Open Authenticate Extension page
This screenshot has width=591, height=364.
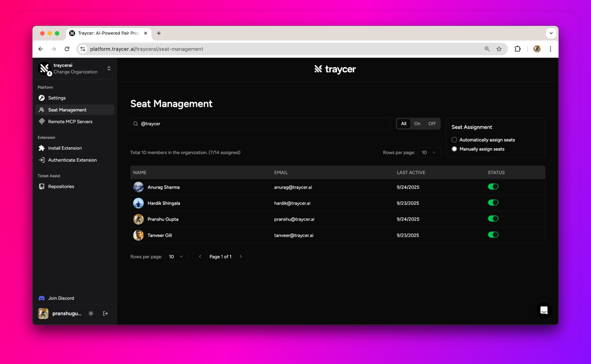[74, 160]
